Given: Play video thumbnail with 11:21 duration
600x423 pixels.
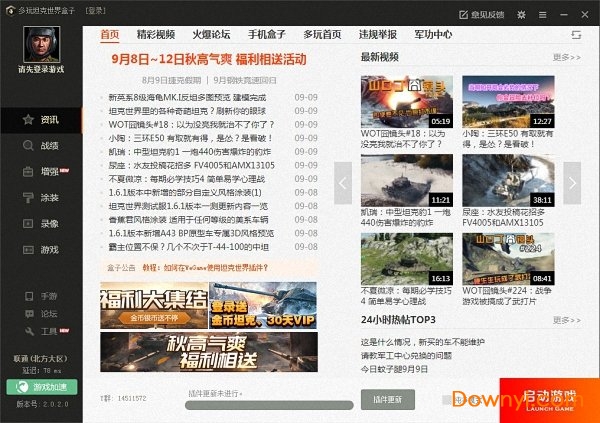Looking at the screenshot, I should click(407, 180).
